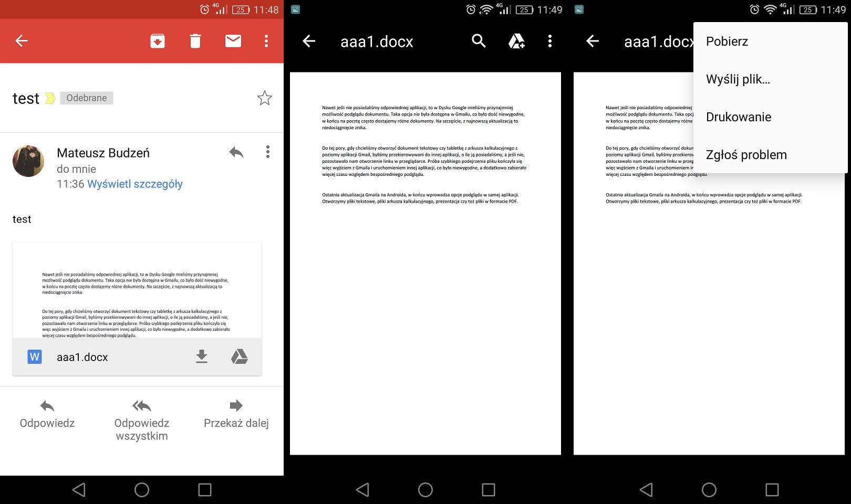Search within document using magnifier icon
851x504 pixels.
pos(479,41)
